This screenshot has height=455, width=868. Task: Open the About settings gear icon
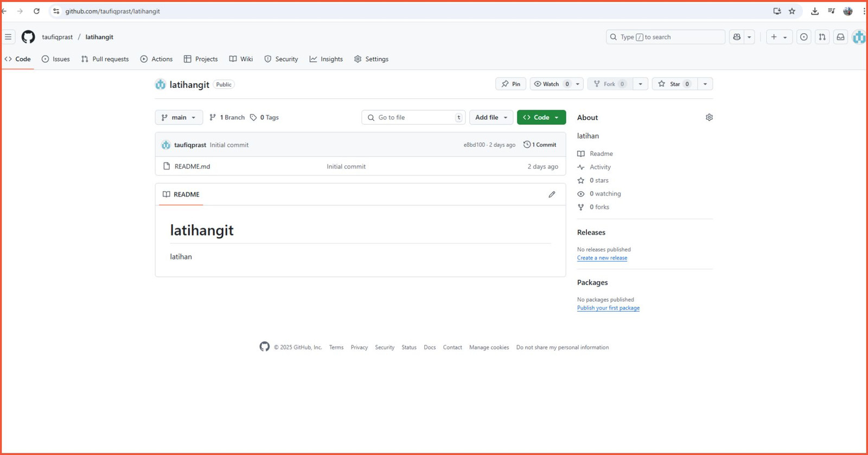pyautogui.click(x=709, y=117)
